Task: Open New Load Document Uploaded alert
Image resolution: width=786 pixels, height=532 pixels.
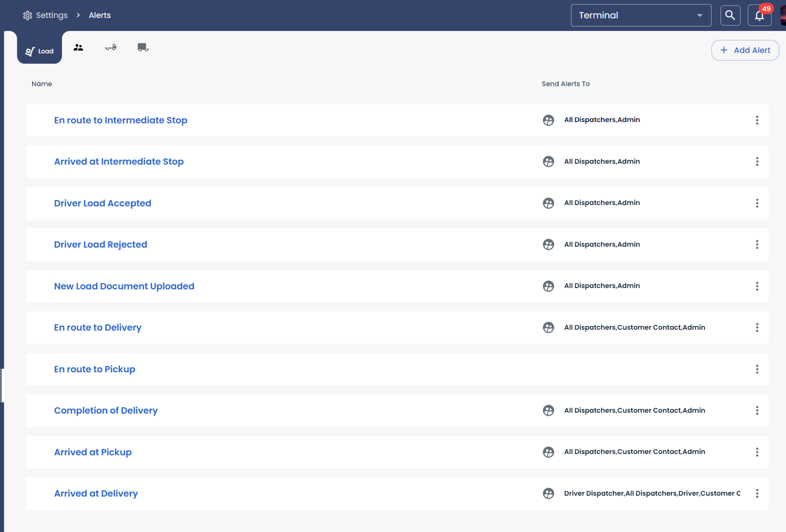Action: (x=124, y=286)
